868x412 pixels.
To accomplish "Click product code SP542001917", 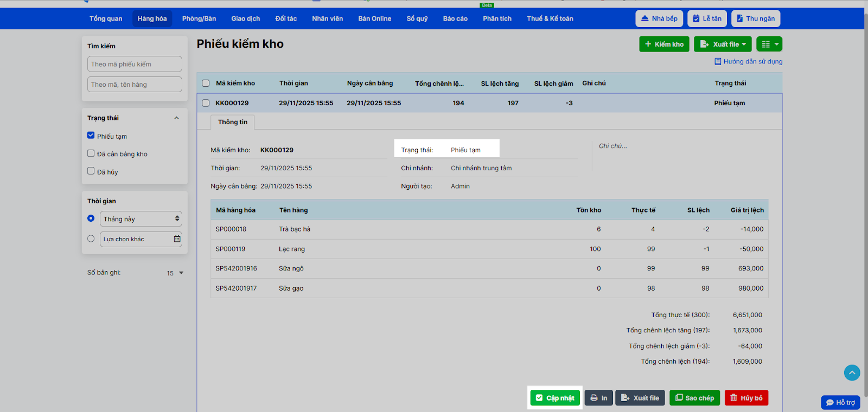I will pyautogui.click(x=237, y=289).
